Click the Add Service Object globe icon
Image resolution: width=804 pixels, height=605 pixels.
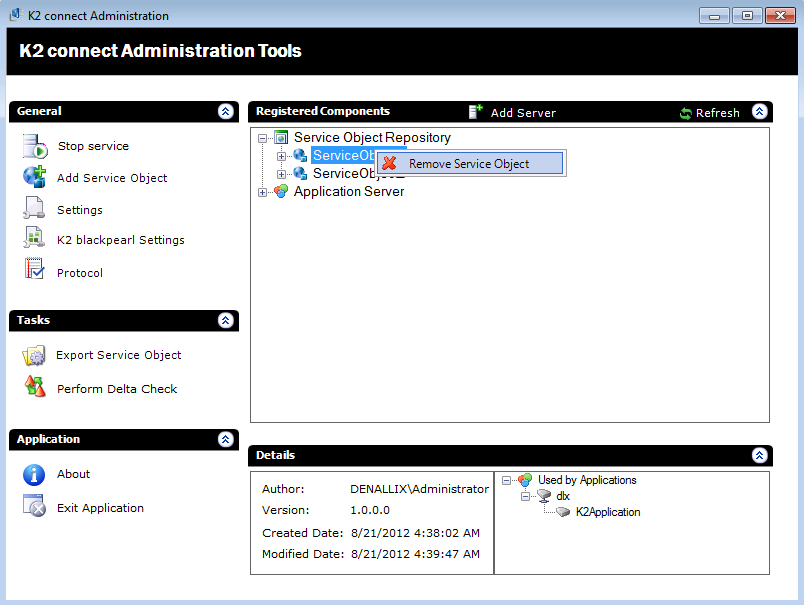click(35, 178)
